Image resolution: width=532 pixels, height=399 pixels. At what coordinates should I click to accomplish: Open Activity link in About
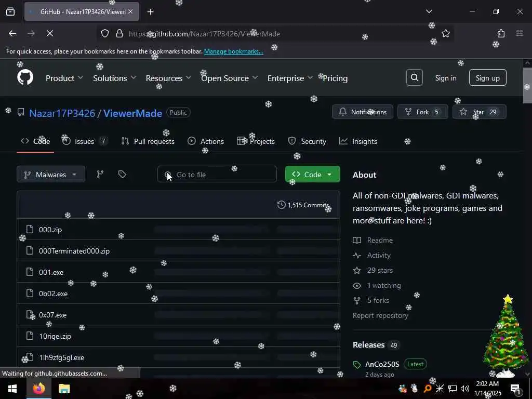point(379,255)
